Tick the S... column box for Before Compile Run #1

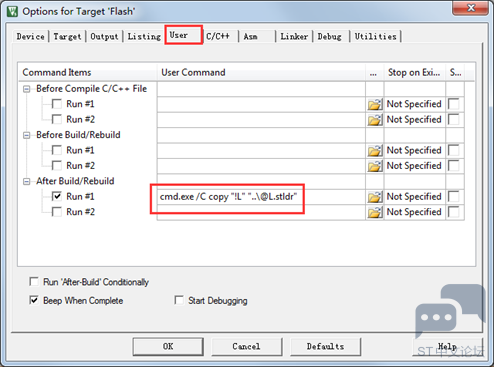click(454, 104)
